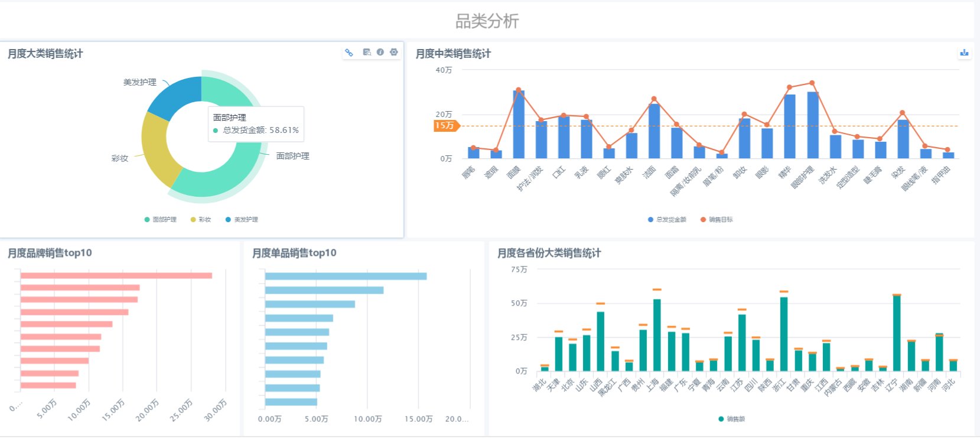This screenshot has width=980, height=439.
Task: Click the 15万 target line marker
Action: tap(446, 125)
